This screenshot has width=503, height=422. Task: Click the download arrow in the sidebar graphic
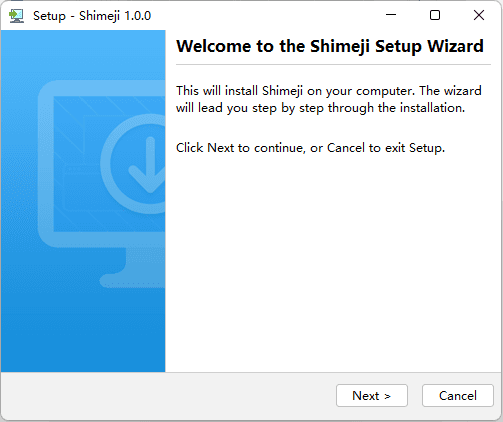149,164
